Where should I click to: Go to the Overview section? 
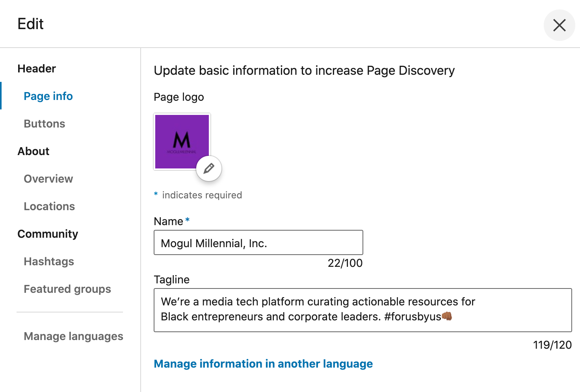[48, 179]
